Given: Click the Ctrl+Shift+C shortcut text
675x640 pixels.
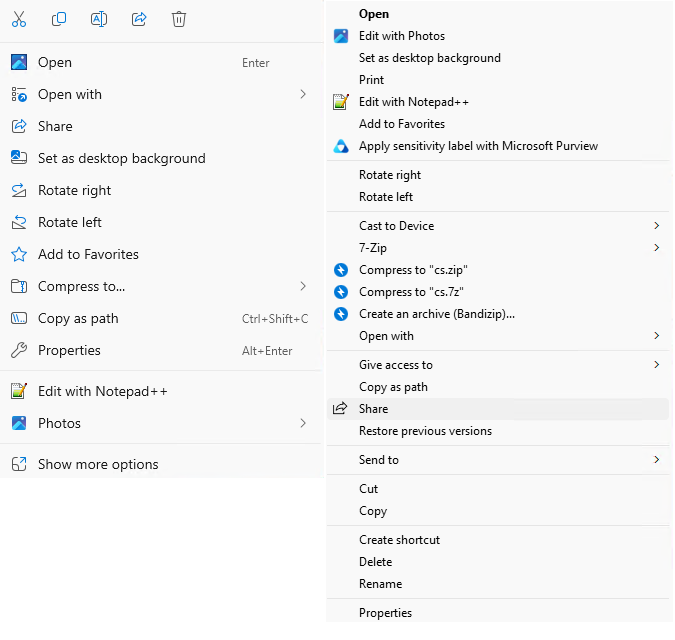Looking at the screenshot, I should coord(275,319).
